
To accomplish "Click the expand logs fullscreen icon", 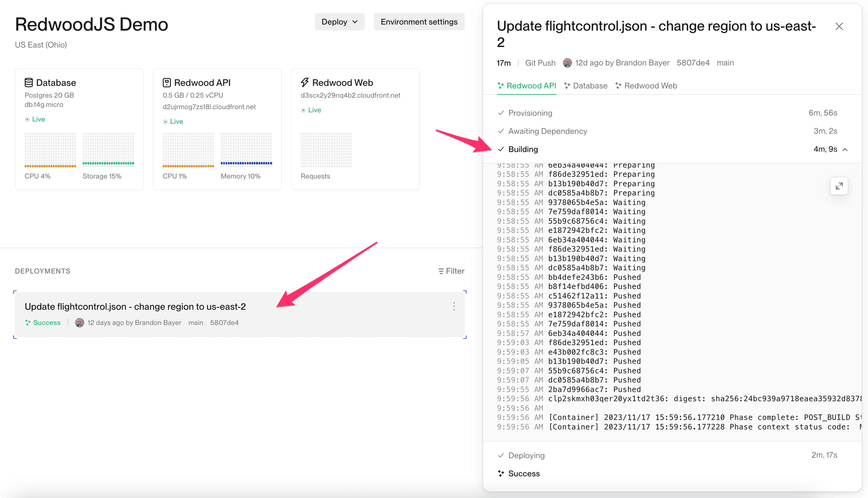I will click(x=839, y=186).
